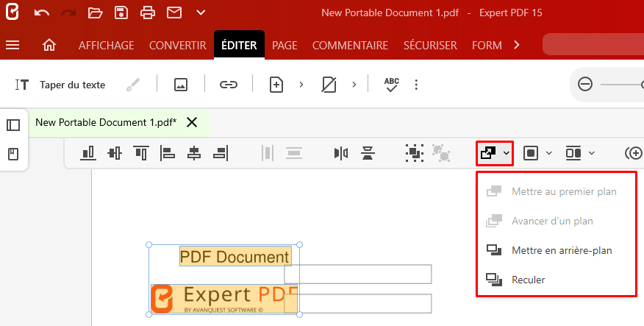The image size is (644, 326).
Task: Expand the arrow beside the add page icon
Action: tap(301, 85)
